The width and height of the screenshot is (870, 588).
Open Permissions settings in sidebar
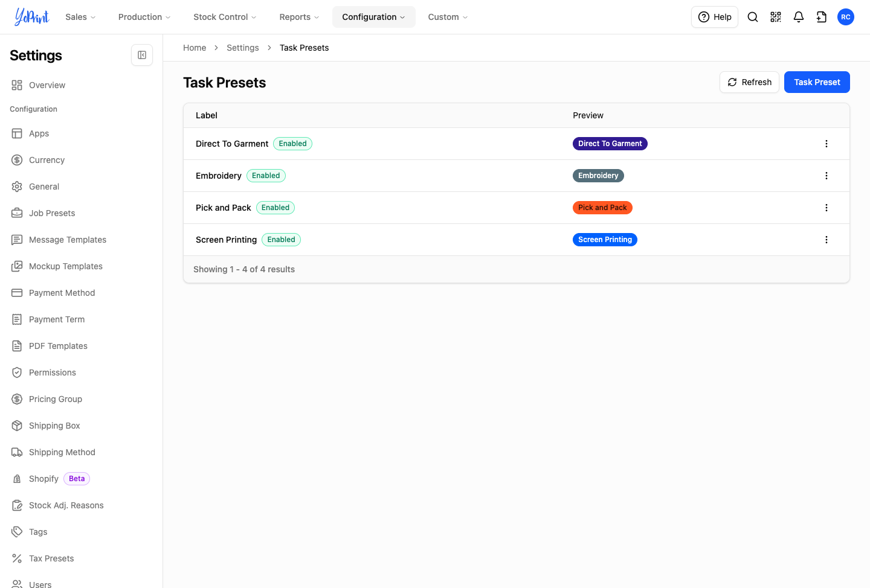pos(81,372)
